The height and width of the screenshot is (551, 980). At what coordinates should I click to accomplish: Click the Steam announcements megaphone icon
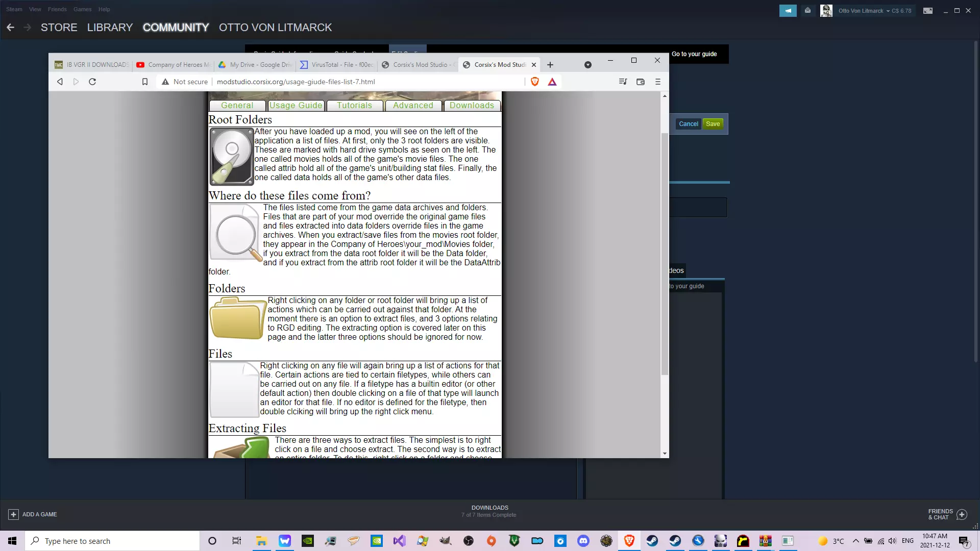tap(788, 11)
